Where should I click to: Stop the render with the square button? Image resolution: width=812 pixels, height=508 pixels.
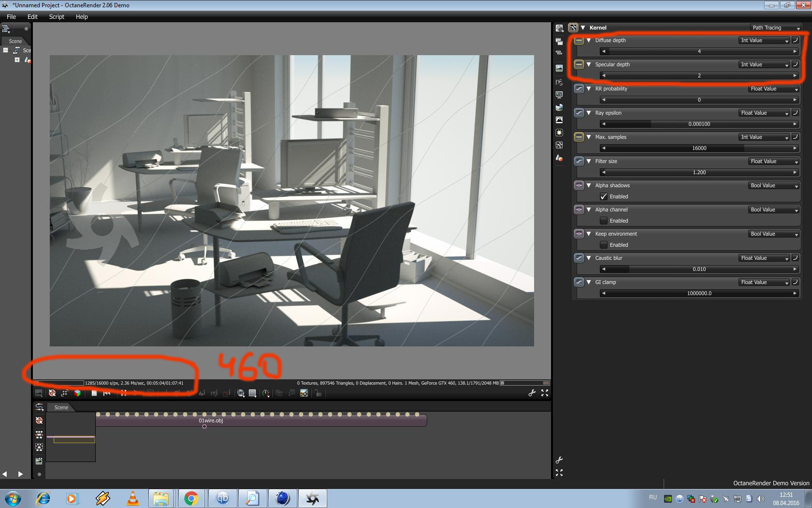coord(94,393)
